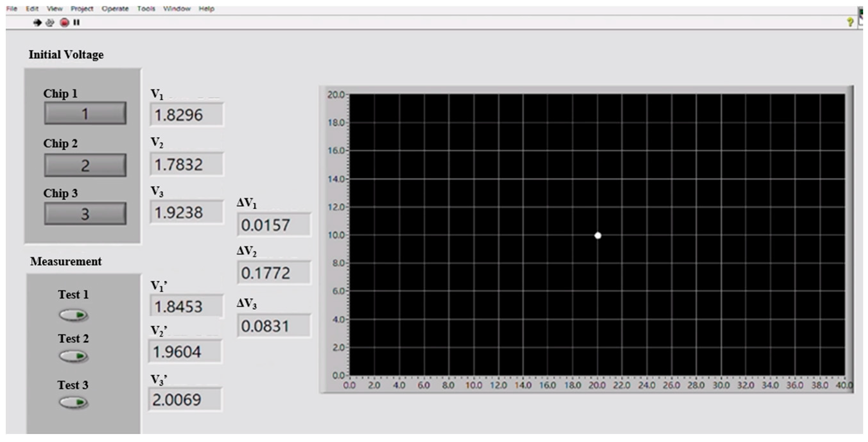The image size is (868, 442).
Task: Click the ΔV2 field showing 0.1772
Action: tap(273, 273)
